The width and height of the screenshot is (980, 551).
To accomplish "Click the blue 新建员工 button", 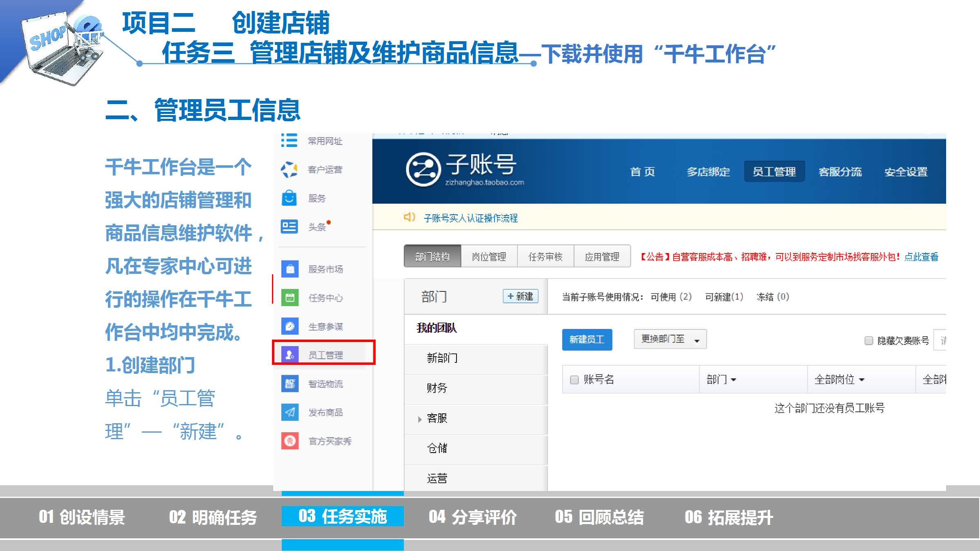I will pyautogui.click(x=587, y=339).
